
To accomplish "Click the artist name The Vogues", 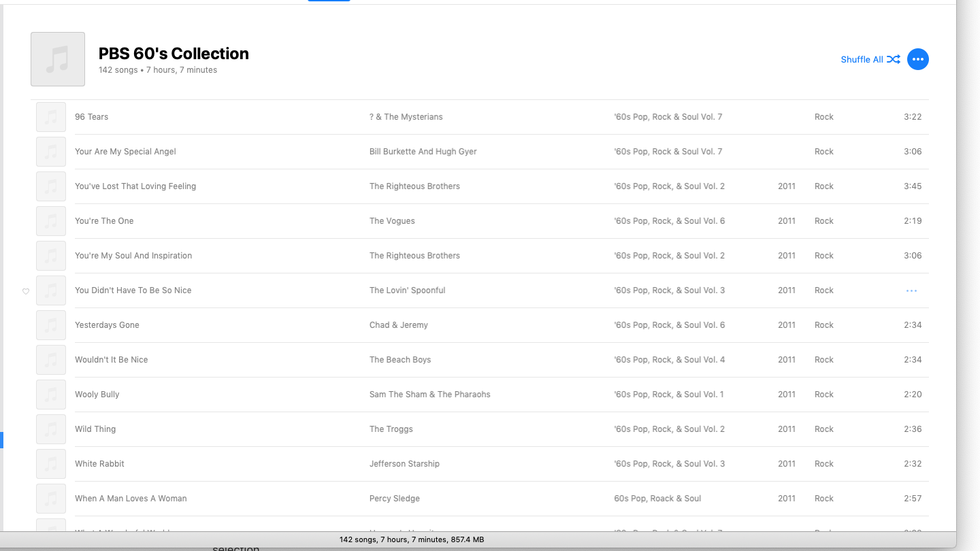I will click(392, 221).
